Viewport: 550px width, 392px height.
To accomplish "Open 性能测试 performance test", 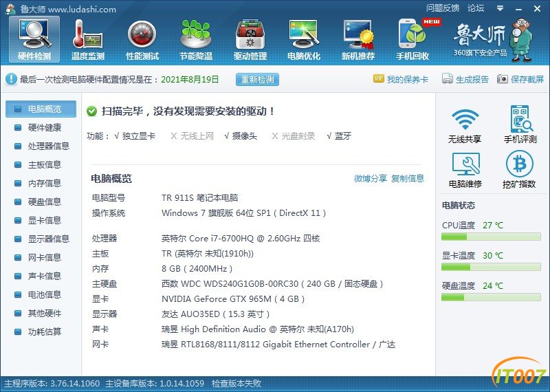I will click(x=142, y=40).
